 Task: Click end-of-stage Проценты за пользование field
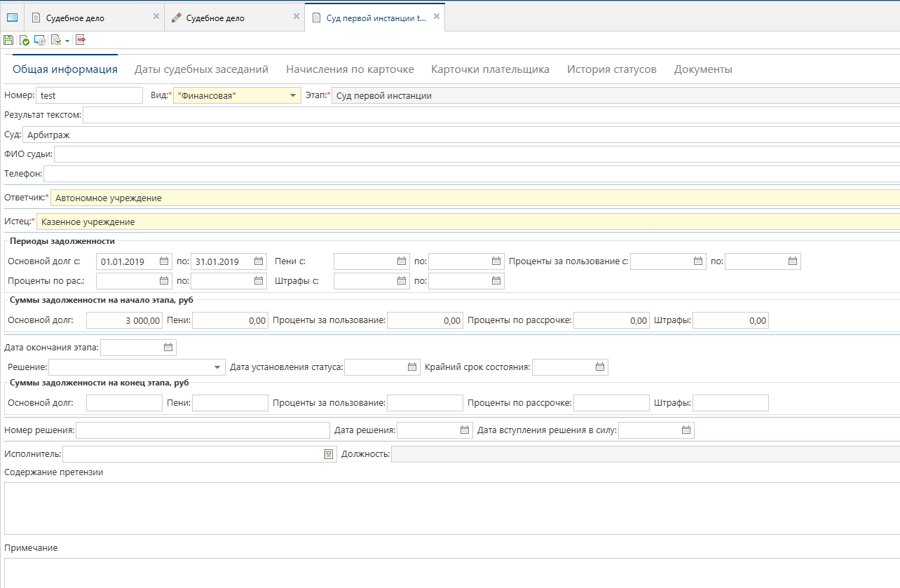coord(425,403)
